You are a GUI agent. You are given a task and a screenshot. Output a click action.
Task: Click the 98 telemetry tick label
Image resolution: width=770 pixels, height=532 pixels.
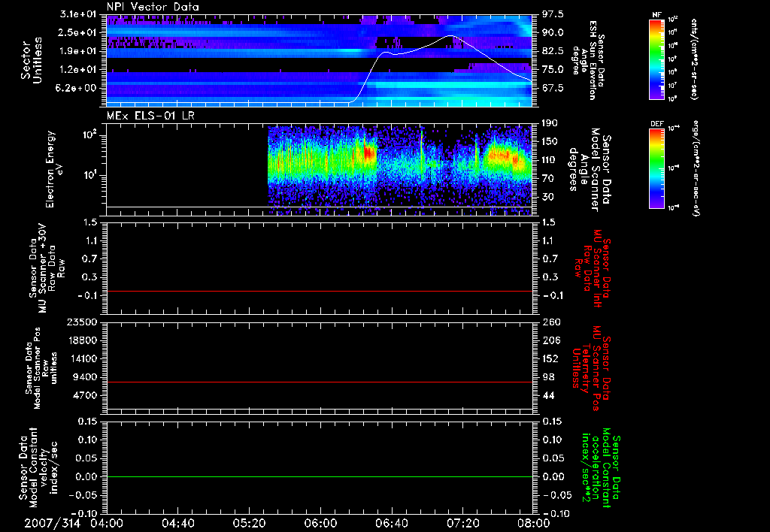(547, 377)
